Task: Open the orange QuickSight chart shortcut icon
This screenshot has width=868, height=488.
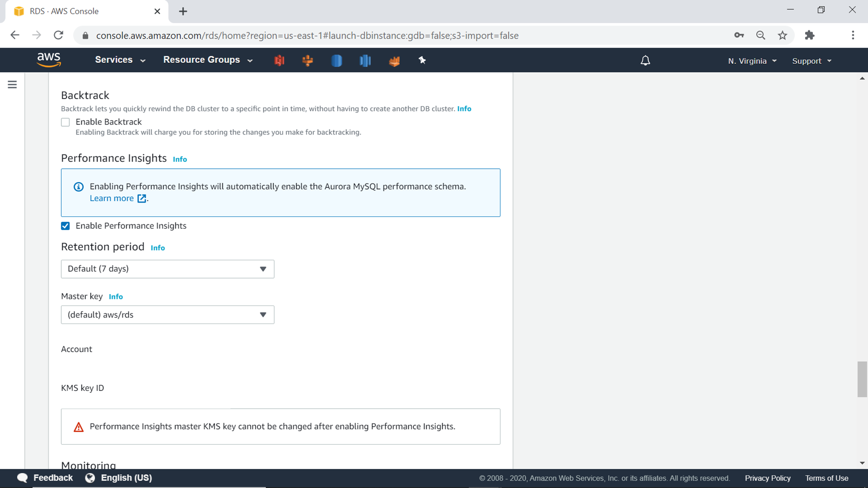Action: pos(394,61)
